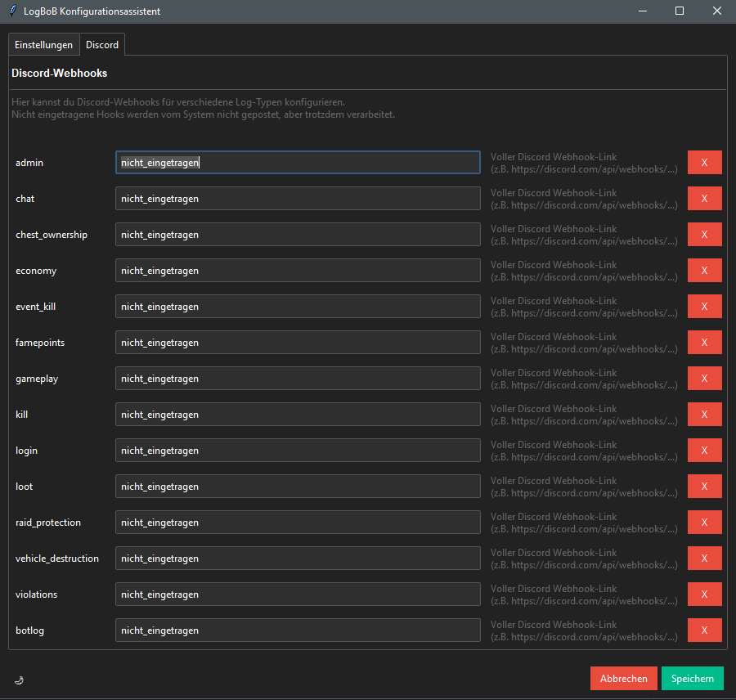The height and width of the screenshot is (700, 736).
Task: Click the admin webhook input field
Action: (298, 163)
